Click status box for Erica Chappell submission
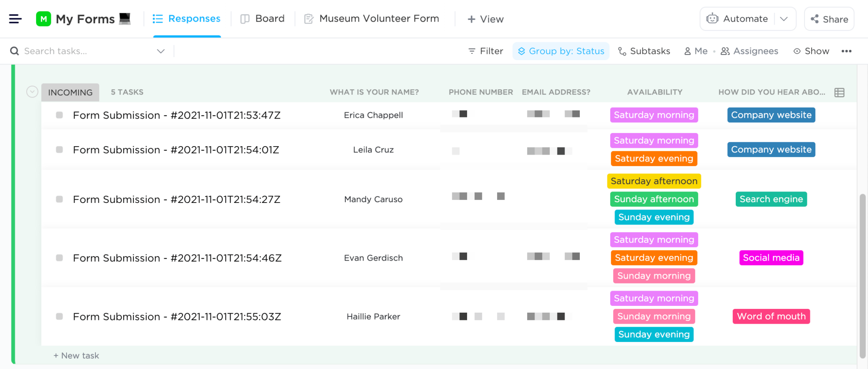Screen dimensions: 868x369 tap(59, 115)
